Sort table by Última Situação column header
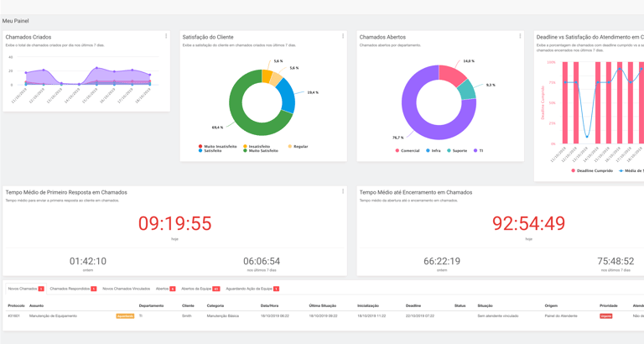 (322, 305)
